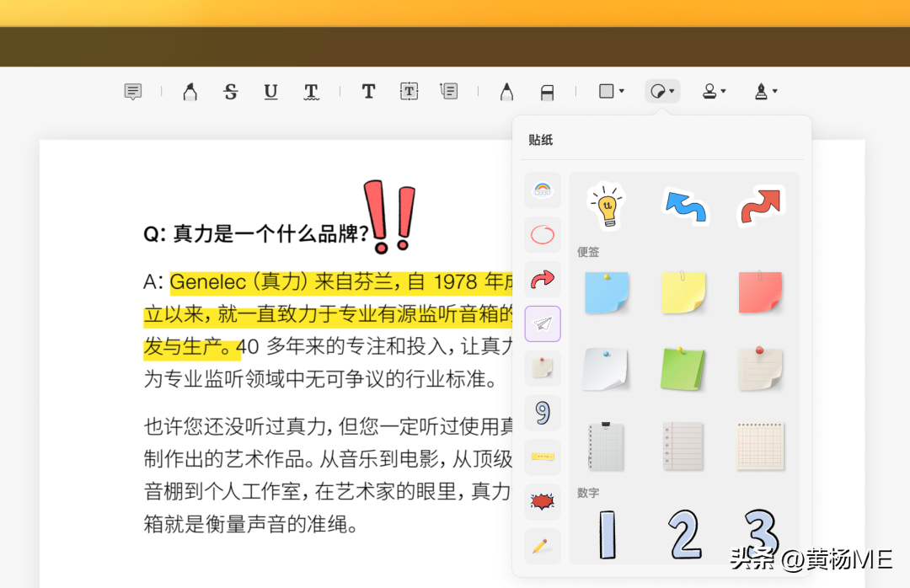Insert the yellow sticky note with clip

(x=683, y=292)
